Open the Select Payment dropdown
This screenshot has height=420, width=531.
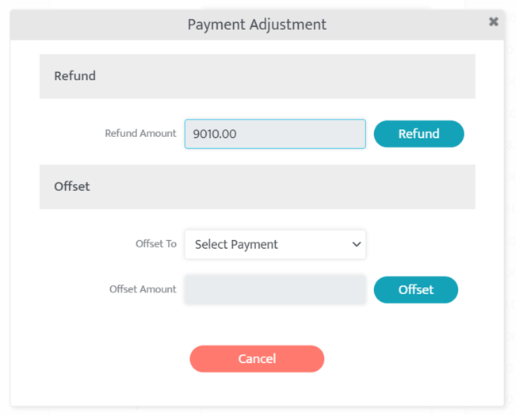[274, 245]
